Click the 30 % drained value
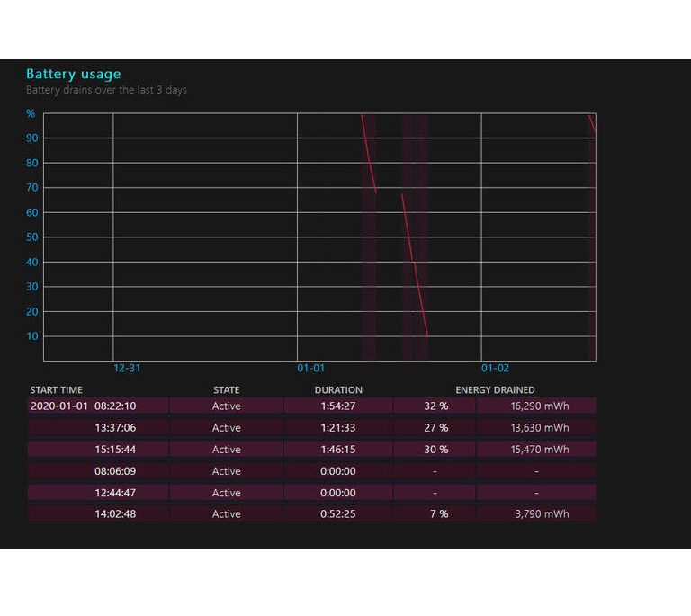691x616 pixels. click(435, 450)
